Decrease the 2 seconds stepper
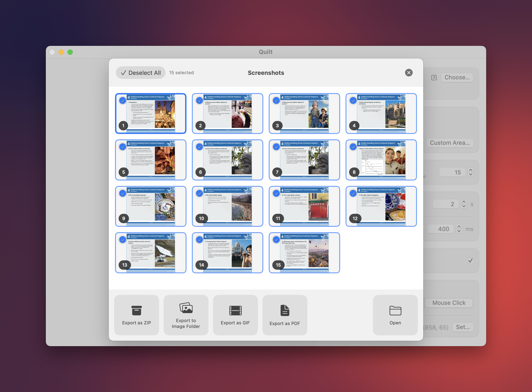This screenshot has width=532, height=392. [x=464, y=206]
